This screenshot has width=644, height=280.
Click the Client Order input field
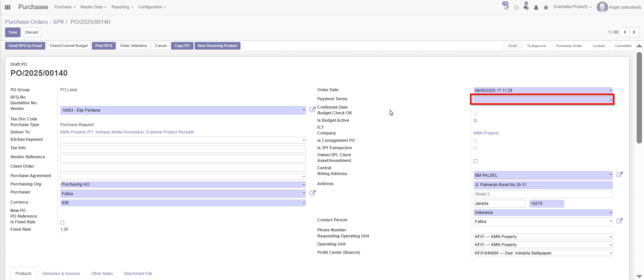click(x=183, y=167)
